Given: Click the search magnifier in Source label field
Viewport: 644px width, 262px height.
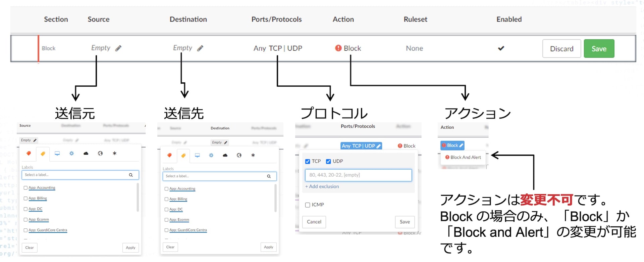Looking at the screenshot, I should [x=131, y=175].
